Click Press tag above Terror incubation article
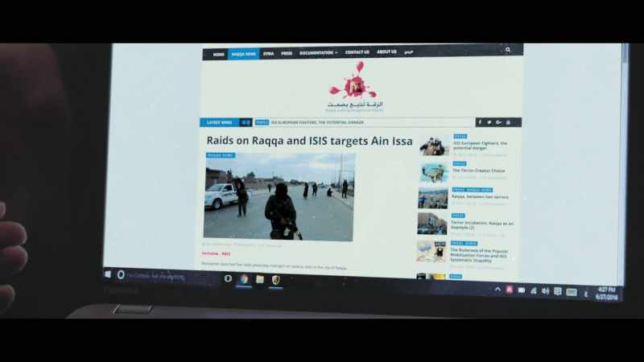644x362 pixels. (x=458, y=216)
